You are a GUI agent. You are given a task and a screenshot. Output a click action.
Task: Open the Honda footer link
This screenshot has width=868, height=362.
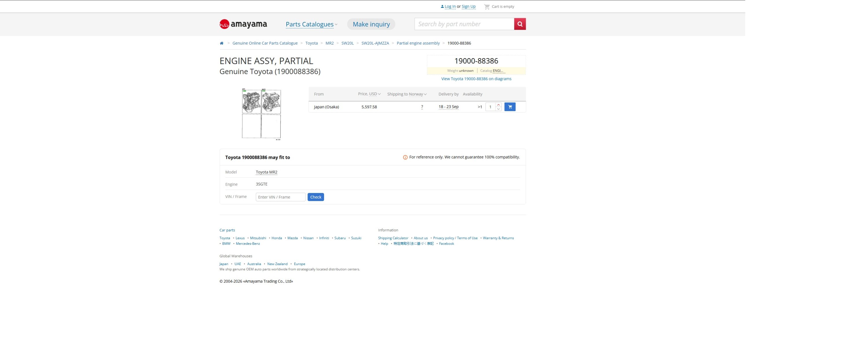[277, 238]
